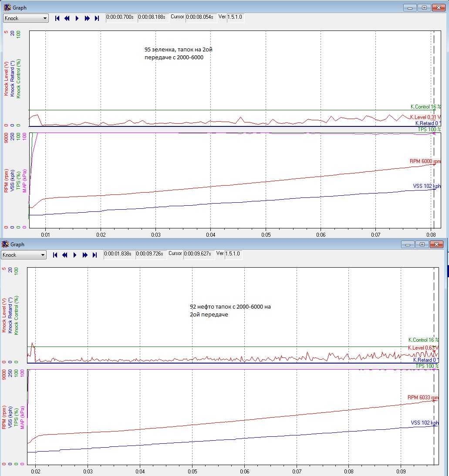This screenshot has width=449, height=476.
Task: Select the cursor time field showing 0:00:09.627s
Action: 198,254
